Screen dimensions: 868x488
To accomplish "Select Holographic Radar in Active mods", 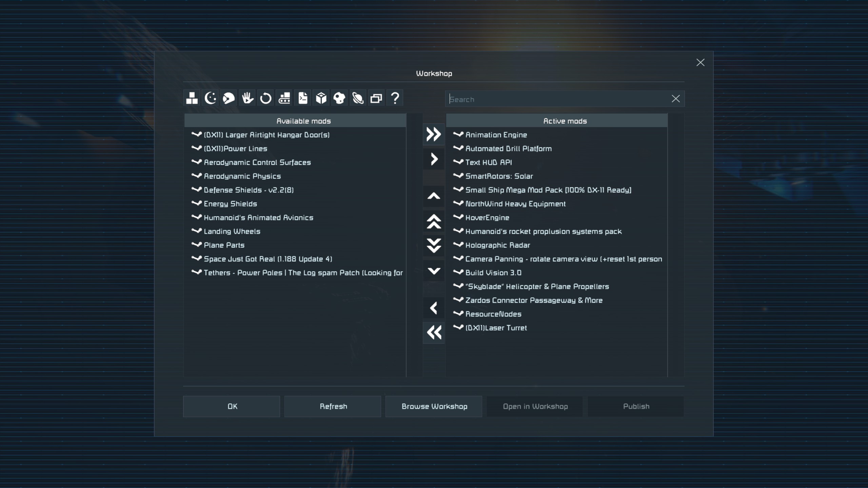I will [x=497, y=245].
